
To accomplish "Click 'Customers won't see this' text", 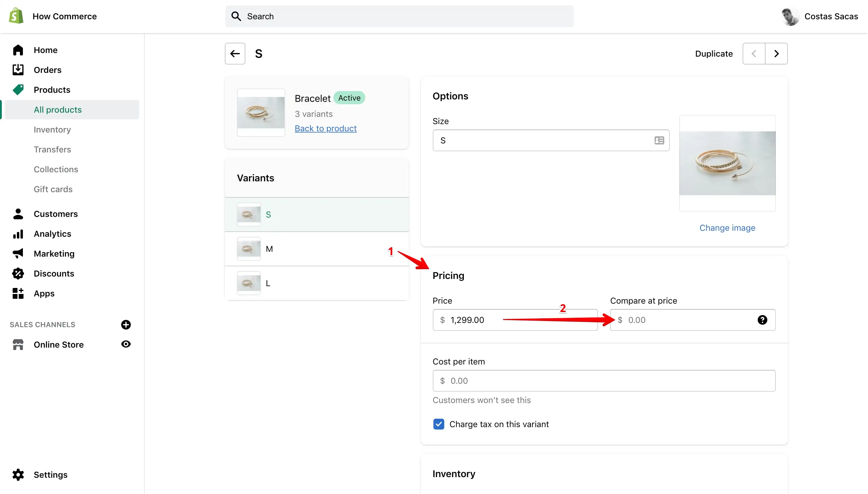I will (482, 400).
